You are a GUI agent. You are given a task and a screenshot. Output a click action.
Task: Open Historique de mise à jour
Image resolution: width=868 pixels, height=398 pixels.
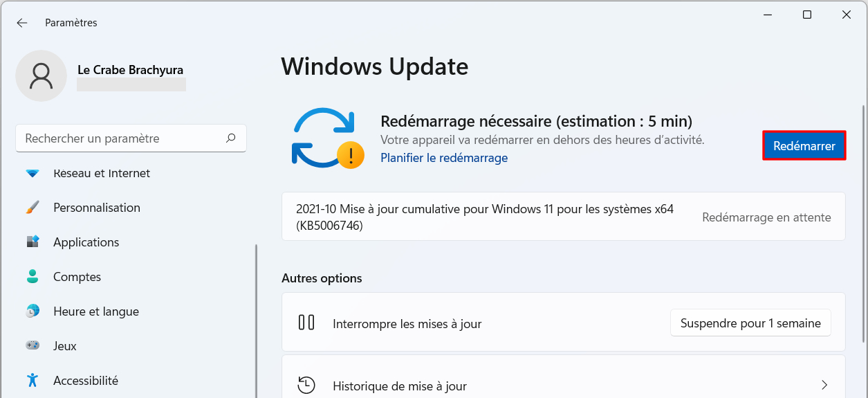563,377
